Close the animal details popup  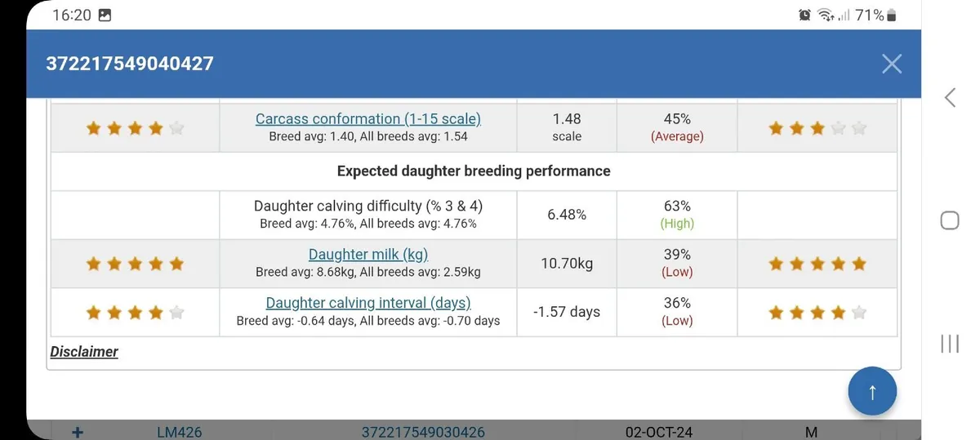[x=891, y=64]
